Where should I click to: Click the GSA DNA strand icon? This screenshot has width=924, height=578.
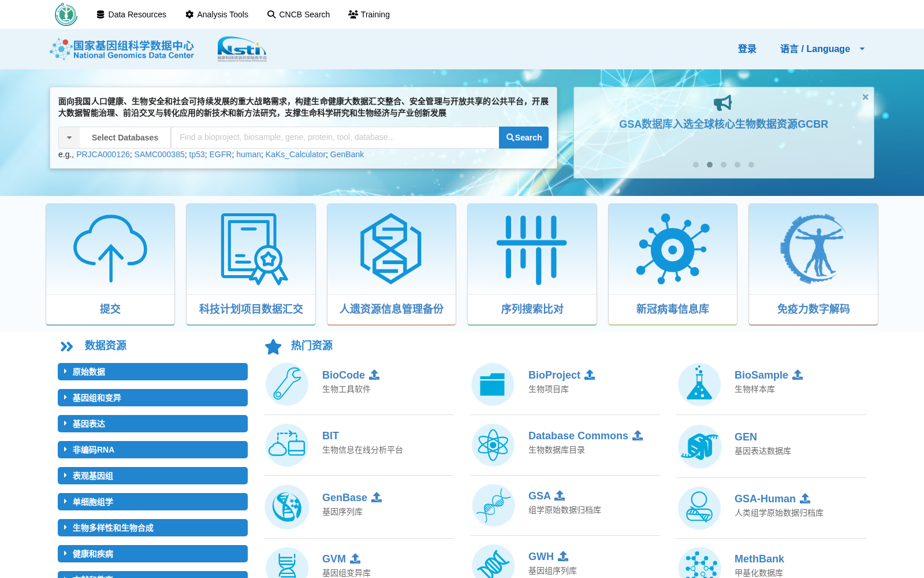coord(493,505)
